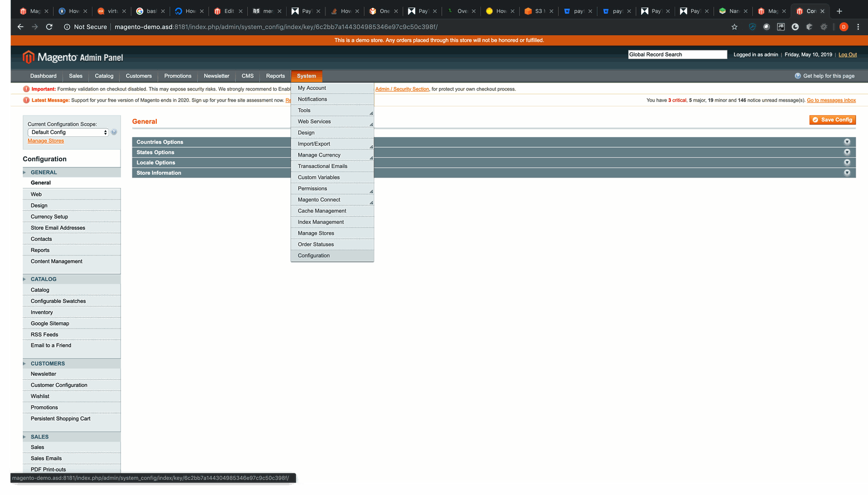
Task: Click the Save Config button
Action: 833,120
